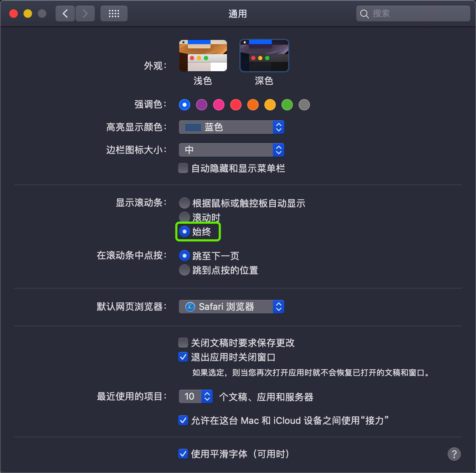Open the 高亮显示颜色 blue dropdown
Image resolution: width=476 pixels, height=473 pixels.
tap(232, 127)
